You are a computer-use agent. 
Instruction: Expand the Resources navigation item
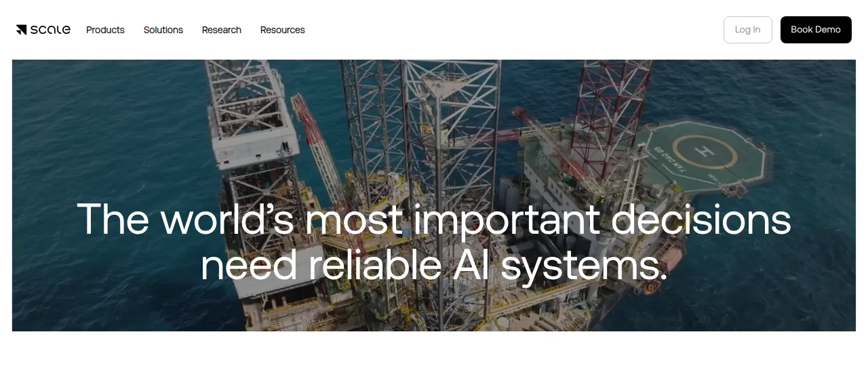283,30
